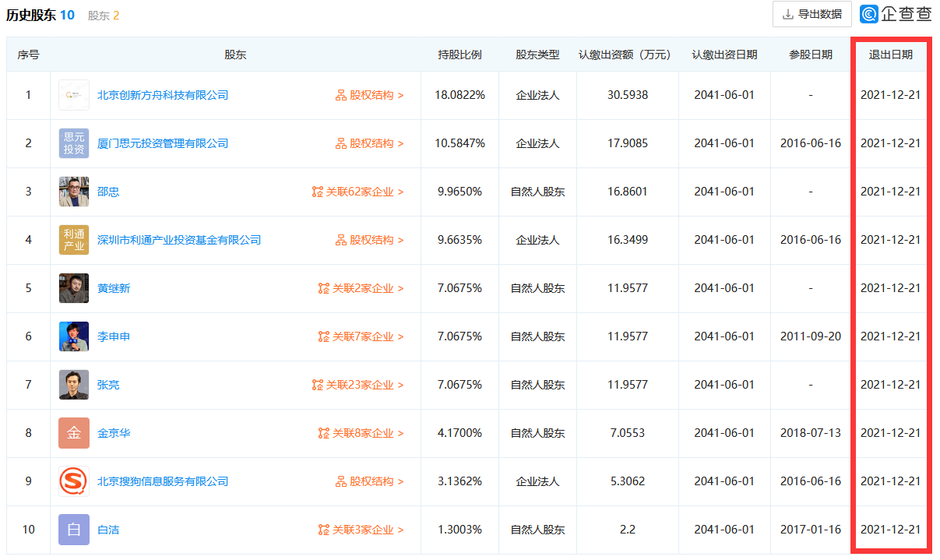Click the 搜狗 logo icon

pyautogui.click(x=74, y=481)
